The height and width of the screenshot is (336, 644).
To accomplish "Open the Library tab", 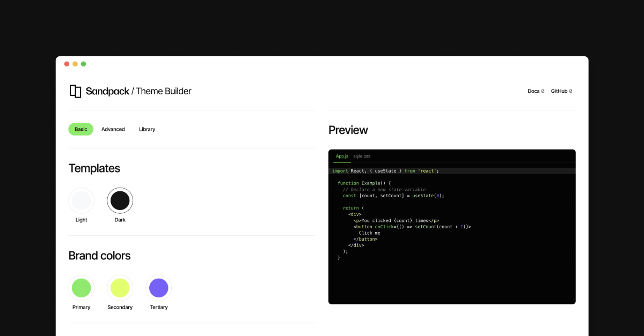I will point(147,129).
